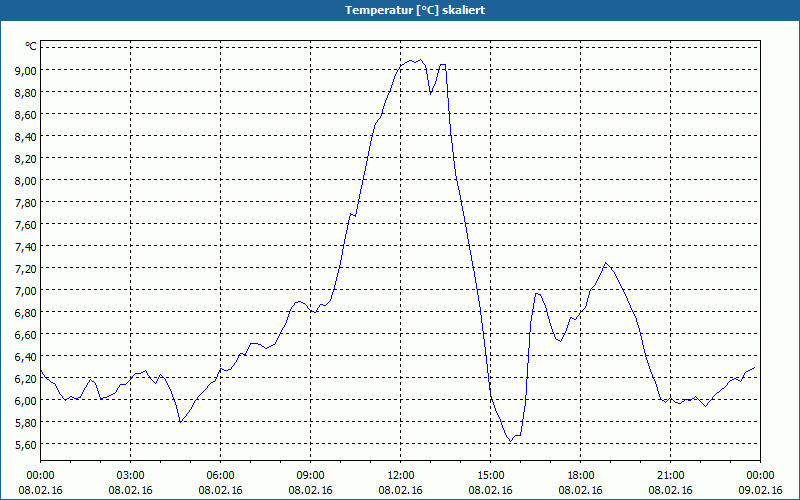Select the 8,80 y-axis label

pyautogui.click(x=26, y=92)
